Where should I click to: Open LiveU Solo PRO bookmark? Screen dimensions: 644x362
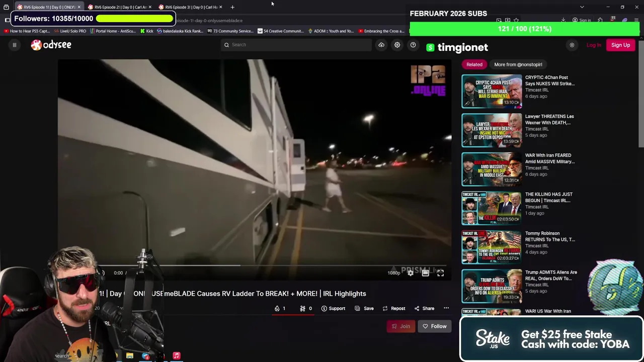pyautogui.click(x=69, y=31)
